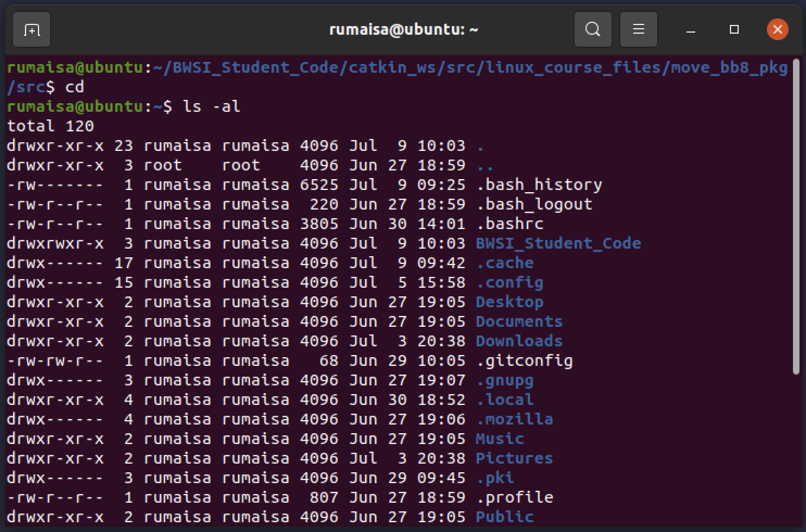Click the vertical scrollbar of the terminal
This screenshot has width=806, height=532.
tap(796, 216)
